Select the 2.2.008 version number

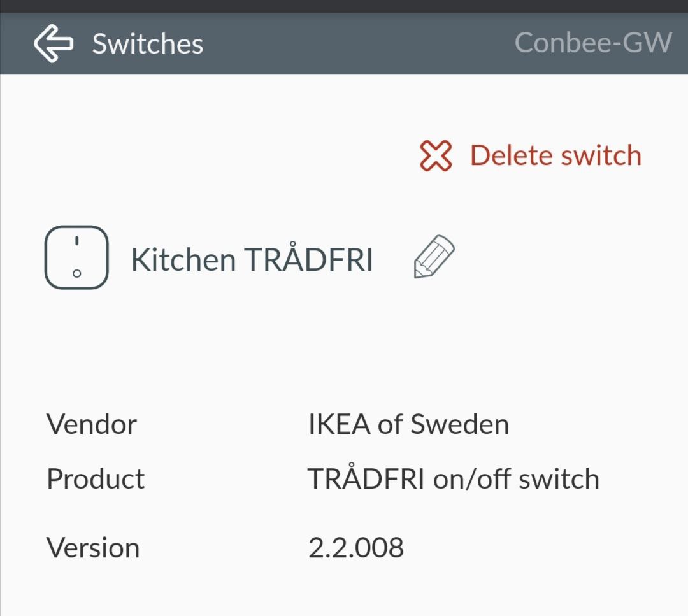coord(355,548)
